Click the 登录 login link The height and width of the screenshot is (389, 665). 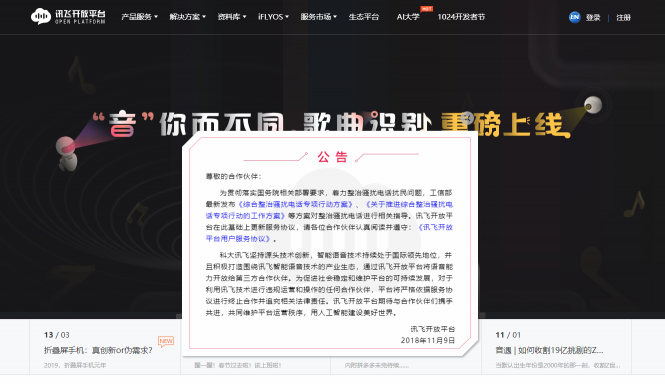[x=593, y=17]
